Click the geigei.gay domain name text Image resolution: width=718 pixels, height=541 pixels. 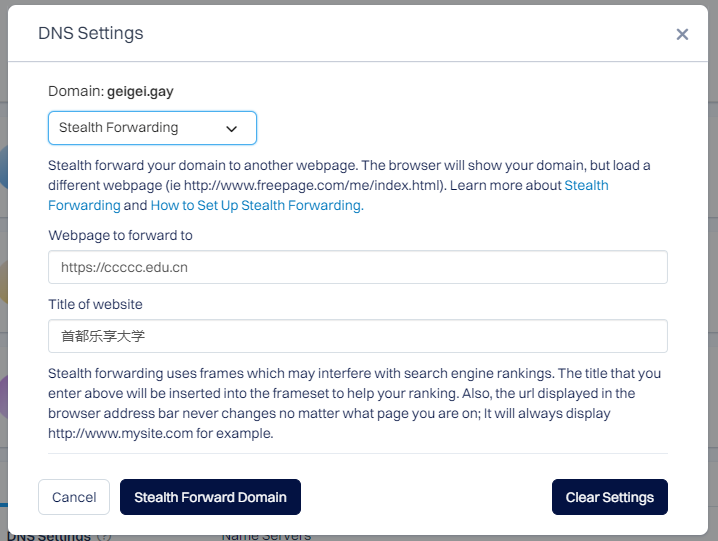tap(140, 91)
